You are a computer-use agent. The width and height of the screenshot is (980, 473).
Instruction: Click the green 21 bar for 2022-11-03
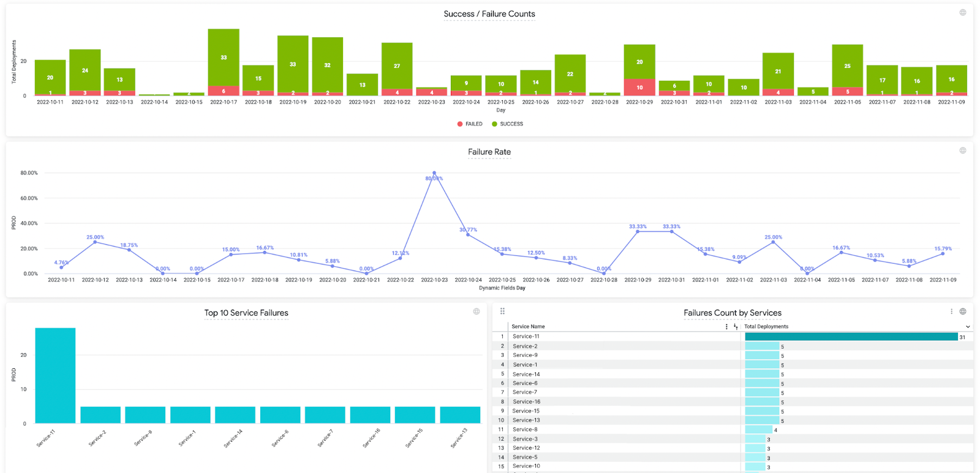(x=778, y=71)
